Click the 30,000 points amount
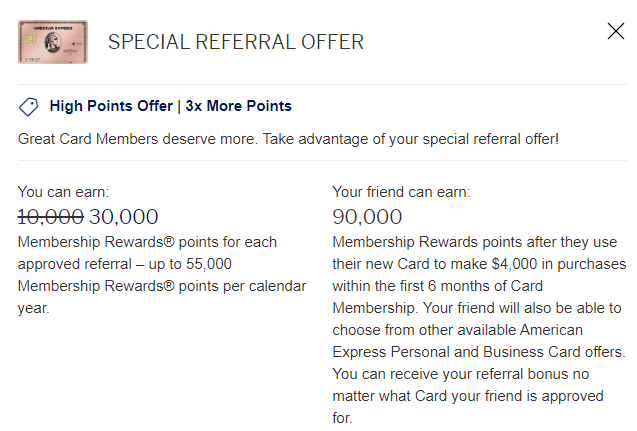This screenshot has width=637, height=431. pyautogui.click(x=124, y=217)
